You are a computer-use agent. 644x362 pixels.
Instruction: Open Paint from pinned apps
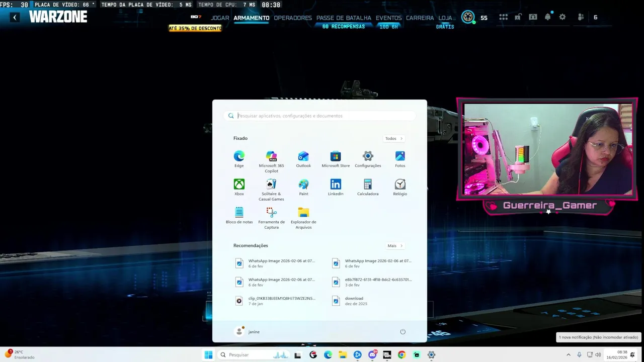[303, 188]
